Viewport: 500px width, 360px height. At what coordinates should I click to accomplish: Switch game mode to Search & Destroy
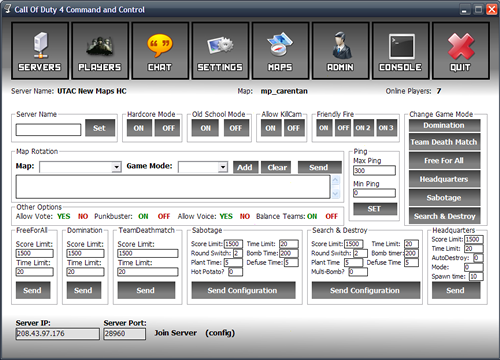coord(444,216)
